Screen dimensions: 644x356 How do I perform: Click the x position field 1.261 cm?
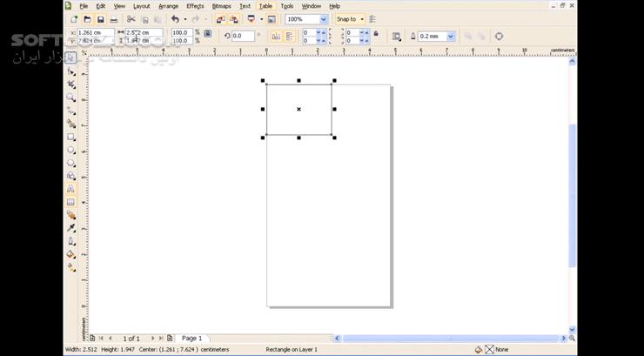[x=96, y=32]
